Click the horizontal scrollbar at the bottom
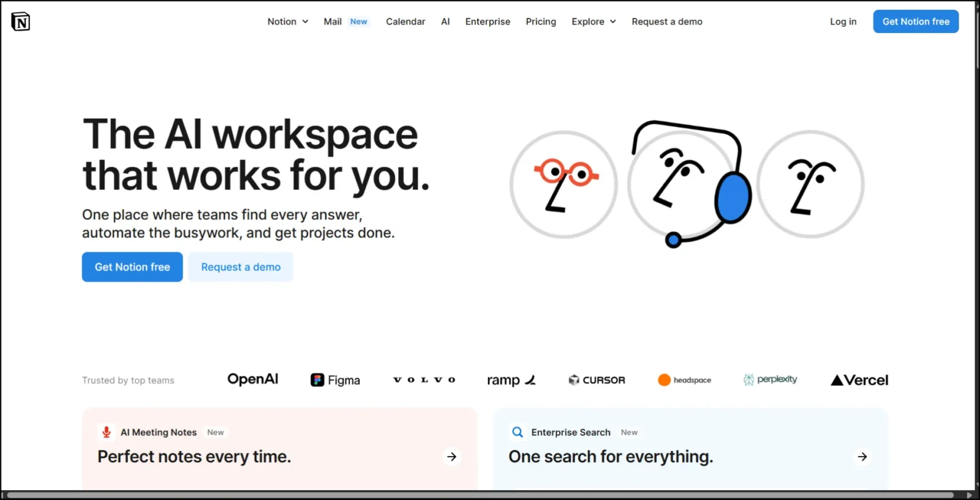The image size is (980, 500). pos(480,495)
